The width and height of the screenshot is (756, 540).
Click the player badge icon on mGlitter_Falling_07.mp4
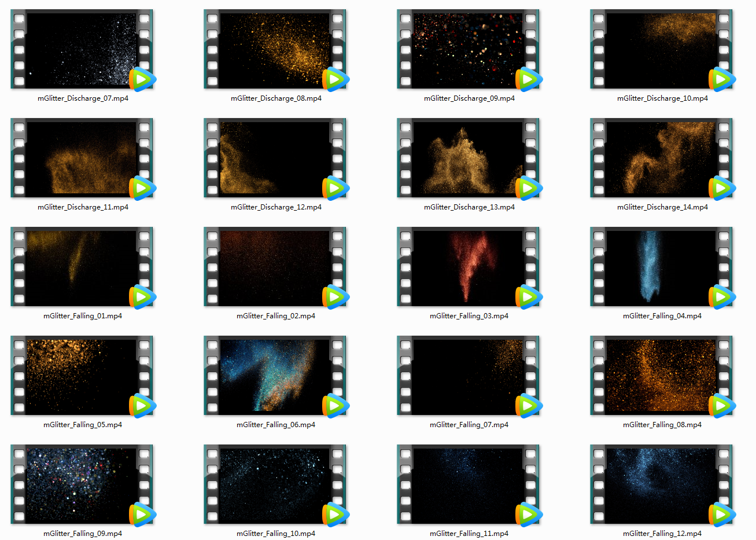(x=529, y=406)
